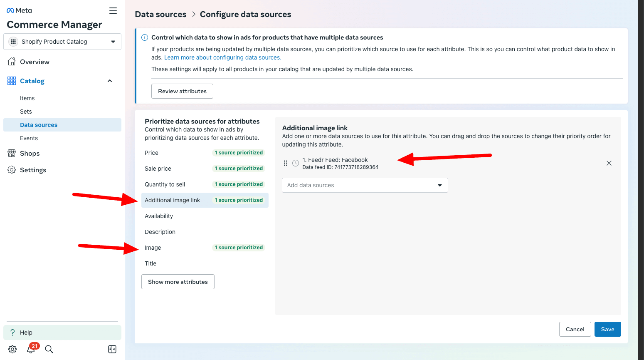
Task: Click the info icon in the banner
Action: (x=144, y=37)
